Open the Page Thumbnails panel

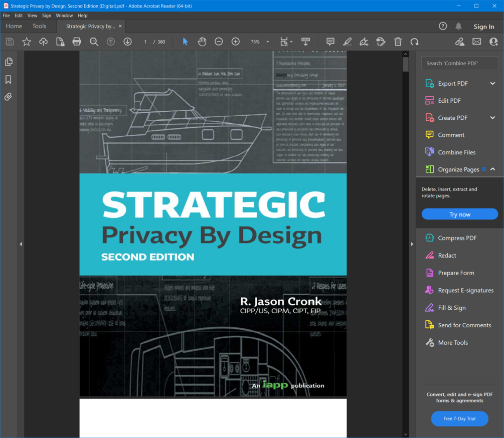click(x=9, y=62)
